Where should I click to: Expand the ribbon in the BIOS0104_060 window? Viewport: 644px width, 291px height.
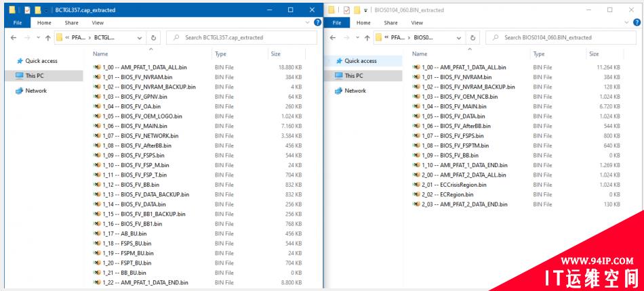pos(626,22)
